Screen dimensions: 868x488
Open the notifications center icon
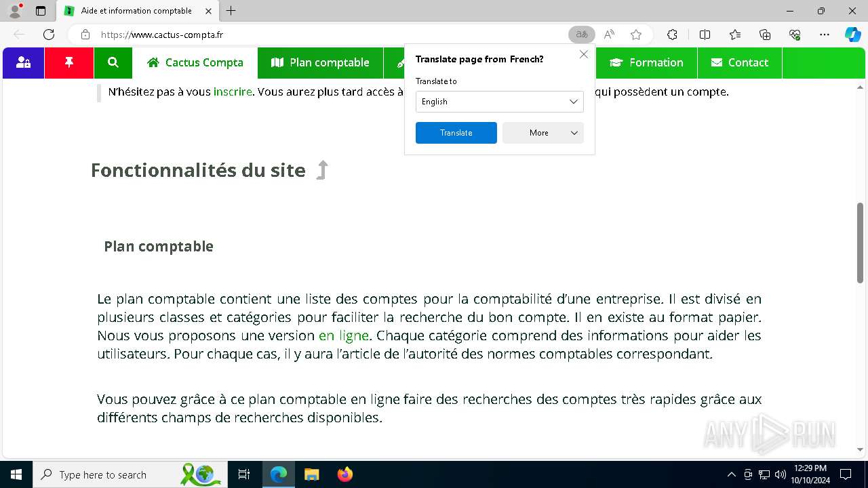pos(846,474)
